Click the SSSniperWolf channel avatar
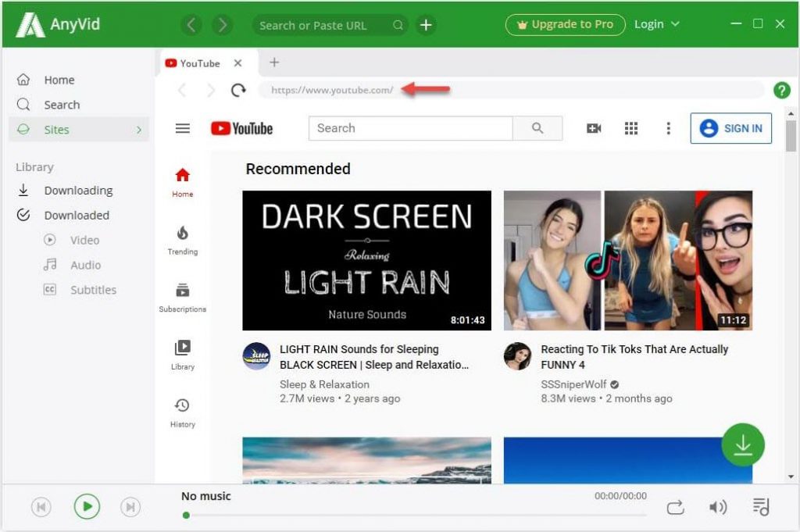This screenshot has height=532, width=800. [x=517, y=356]
